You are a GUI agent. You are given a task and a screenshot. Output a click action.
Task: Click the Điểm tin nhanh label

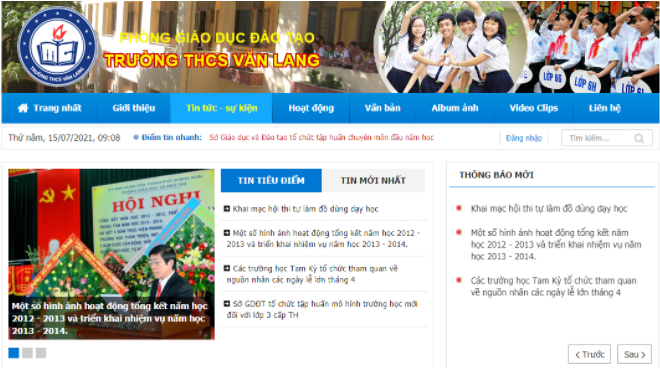pos(171,137)
